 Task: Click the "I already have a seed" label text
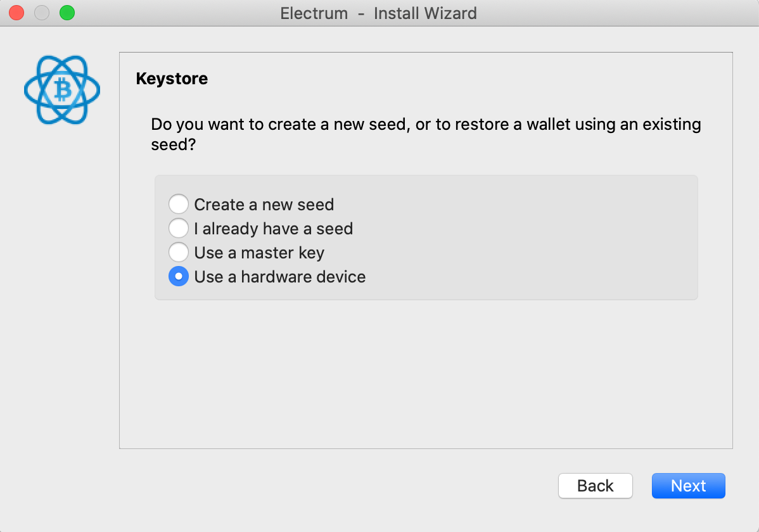point(273,229)
